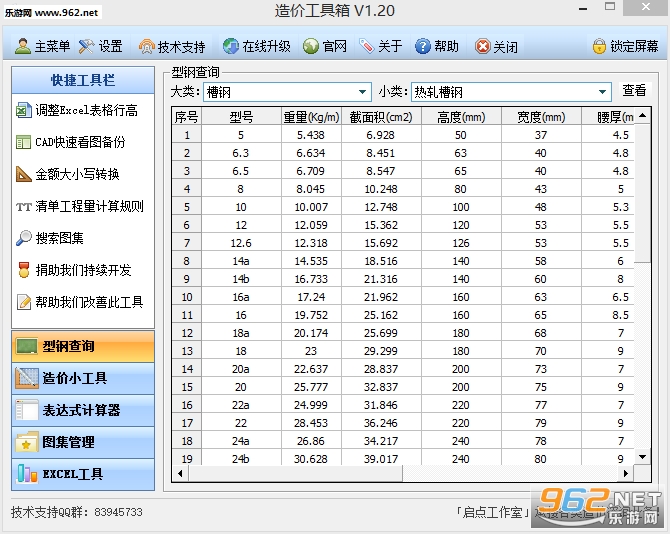Click the 截面积(cm2) column header
The image size is (670, 534).
381,117
